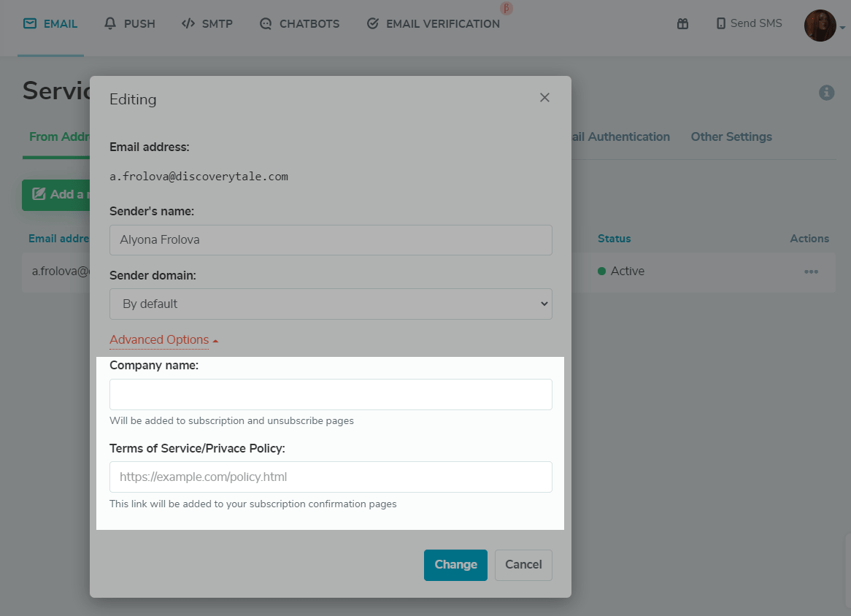Click the Terms of Service URL field
Image resolution: width=851 pixels, height=616 pixels.
(x=331, y=477)
